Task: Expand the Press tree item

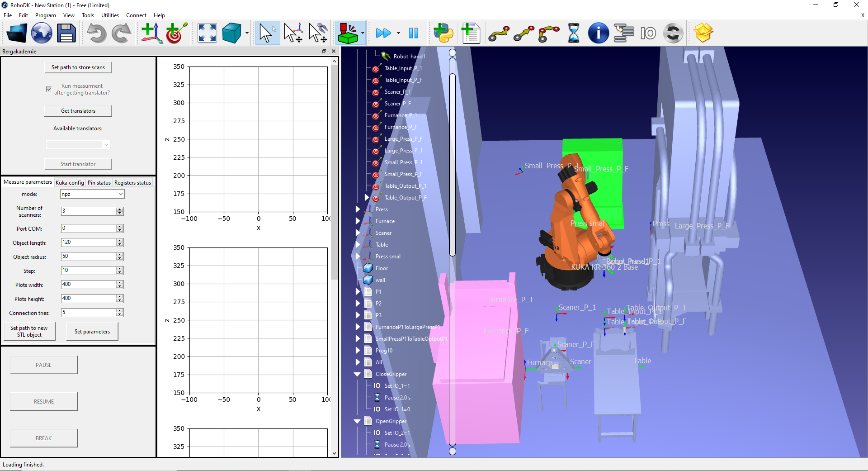Action: [x=358, y=209]
